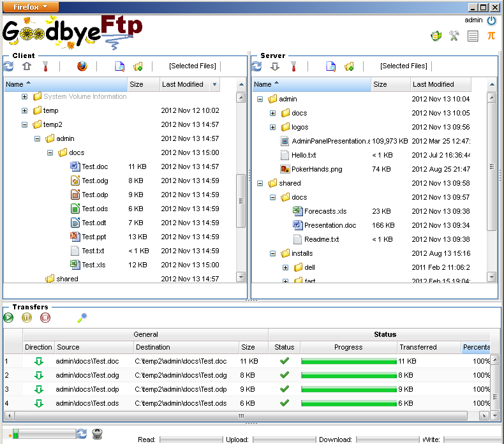This screenshot has height=444, width=504.
Task: Select transfer row 1 for Test.doc
Action: 247,361
